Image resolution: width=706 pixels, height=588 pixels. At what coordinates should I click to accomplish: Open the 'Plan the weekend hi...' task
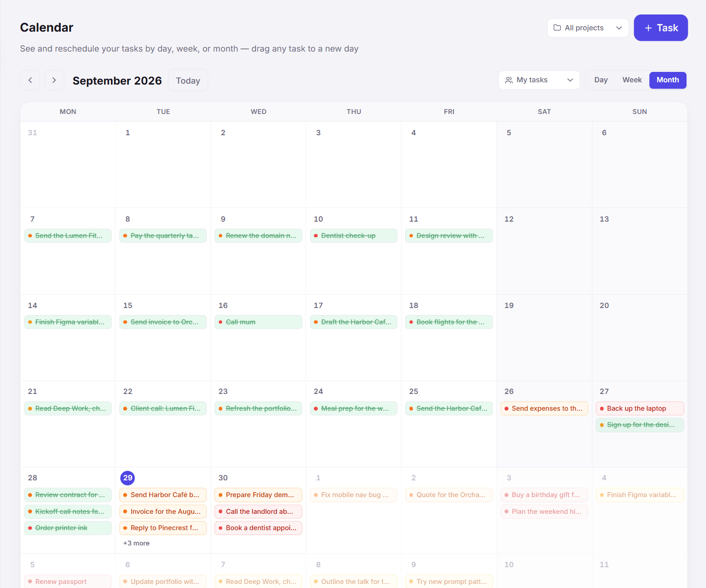(x=544, y=512)
